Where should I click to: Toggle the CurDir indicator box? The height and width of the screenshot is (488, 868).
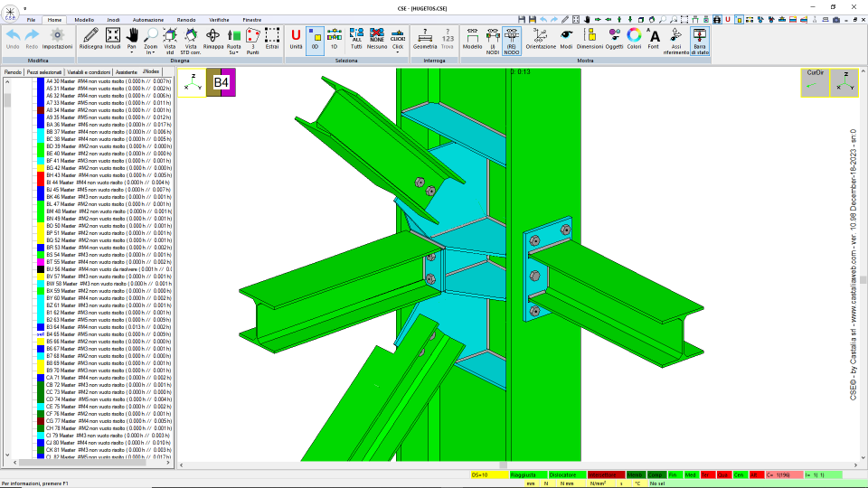coord(815,82)
